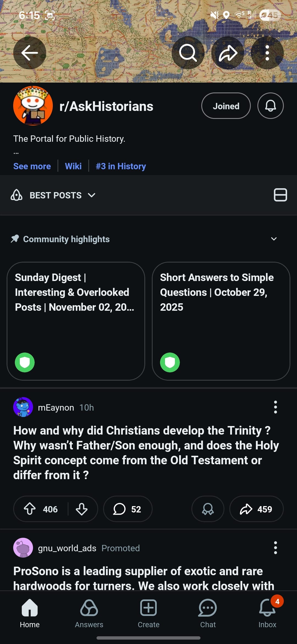Toggle the Joined membership button
297x644 pixels.
pos(226,106)
